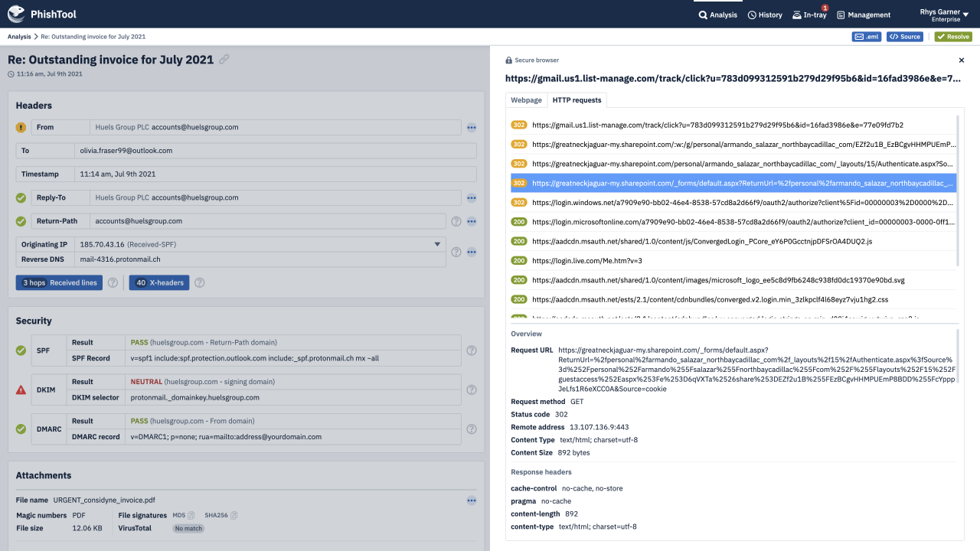Open more options for the Reply-To row
This screenshot has width=980, height=551.
(x=472, y=198)
